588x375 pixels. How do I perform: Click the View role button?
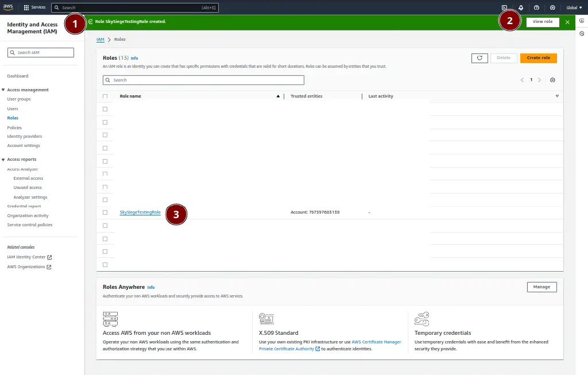[x=543, y=22]
